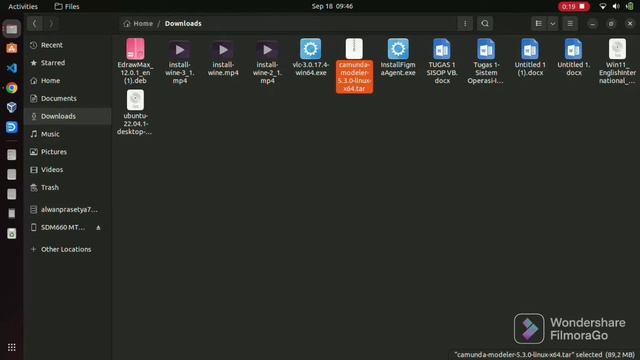
Task: Open Google Chrome from the dock
Action: [x=12, y=88]
